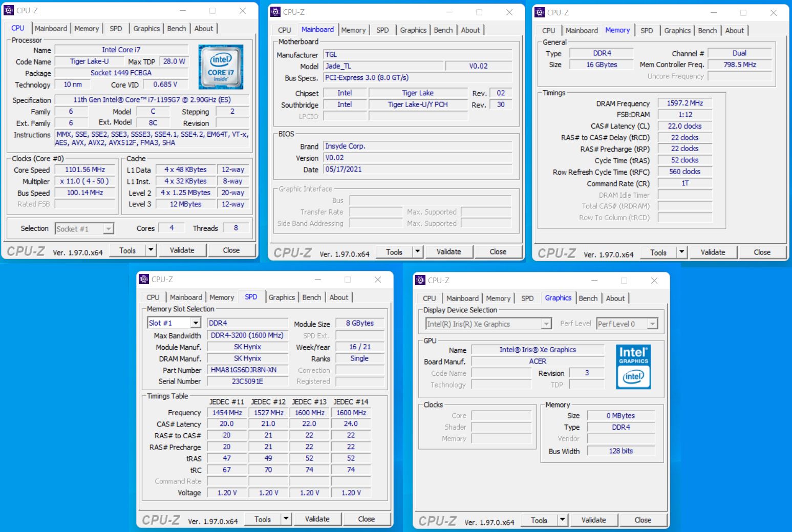Select the Memory tab in the Mainboard window
Viewport: 792px width, 532px height.
pos(353,30)
